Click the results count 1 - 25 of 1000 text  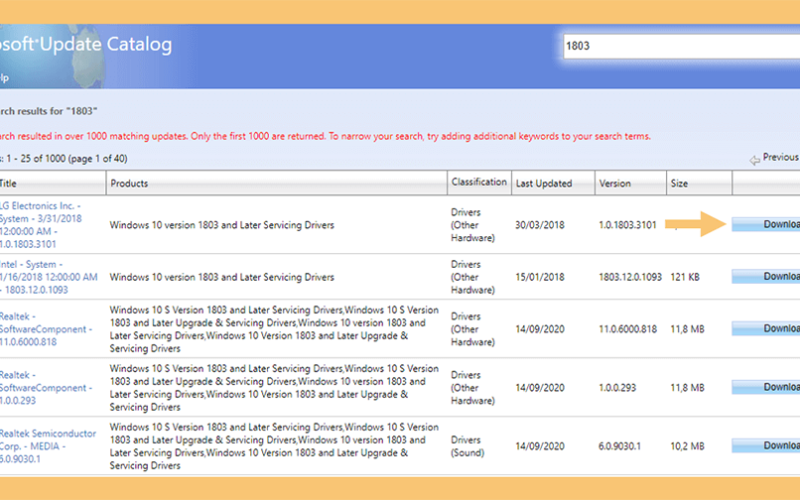point(64,159)
